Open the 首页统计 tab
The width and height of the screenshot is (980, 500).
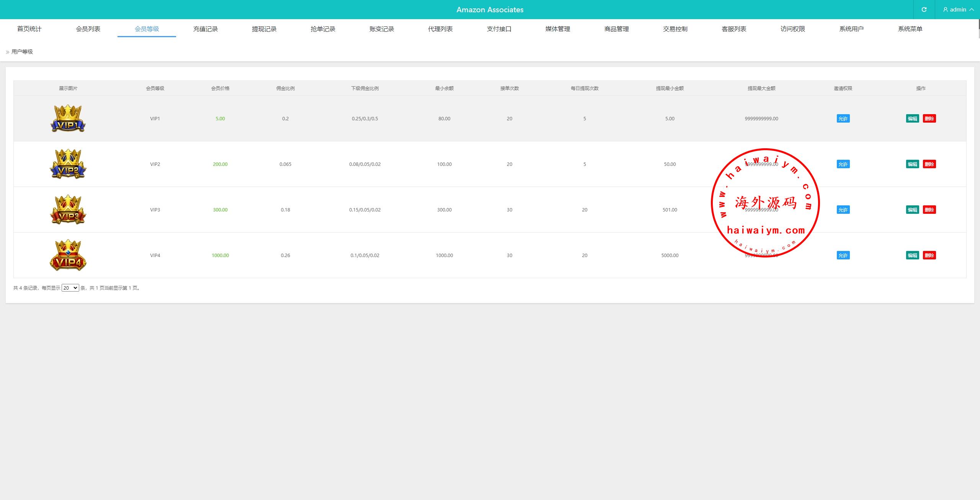pos(29,29)
